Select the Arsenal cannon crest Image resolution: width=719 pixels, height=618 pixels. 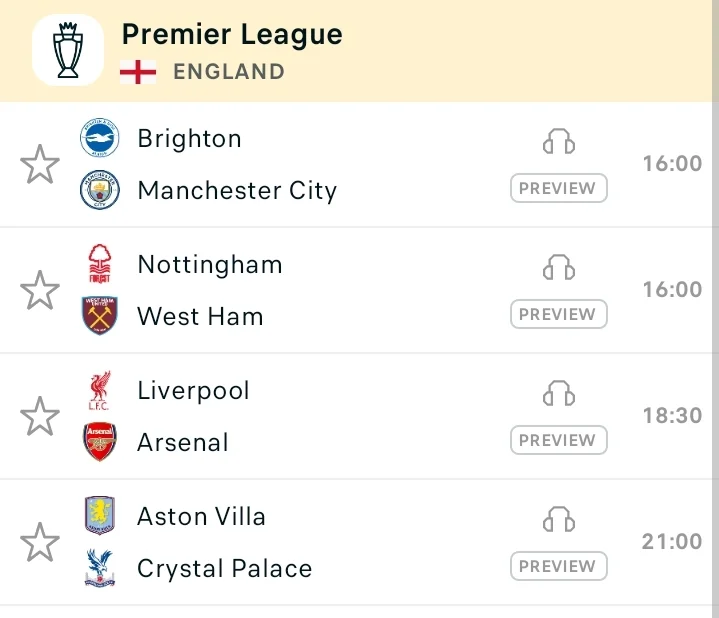pyautogui.click(x=100, y=441)
